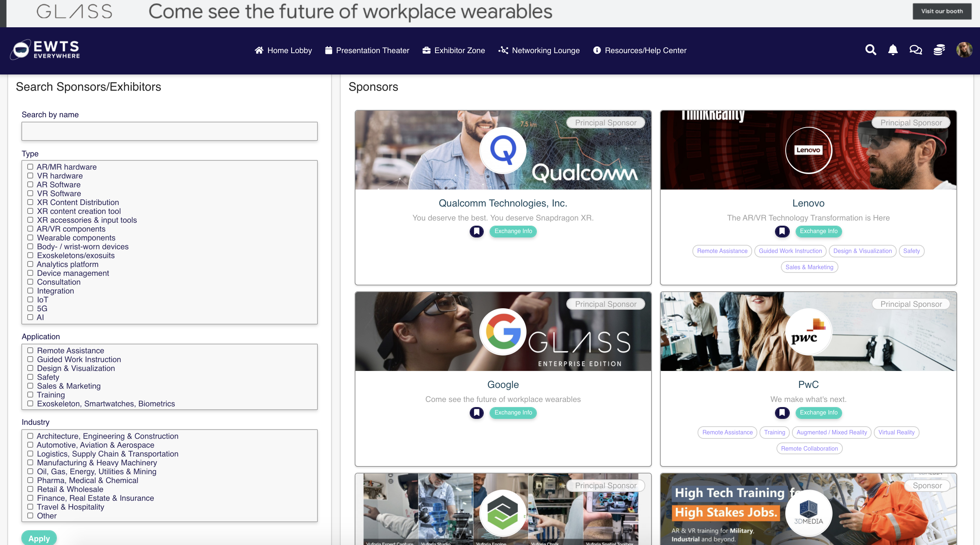Viewport: 980px width, 545px height.
Task: Click Lenovo's Design & Visualization tag
Action: [862, 251]
